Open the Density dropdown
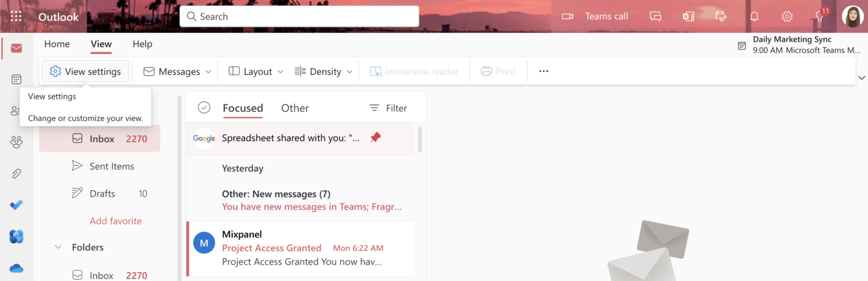The width and height of the screenshot is (868, 281). (x=323, y=72)
